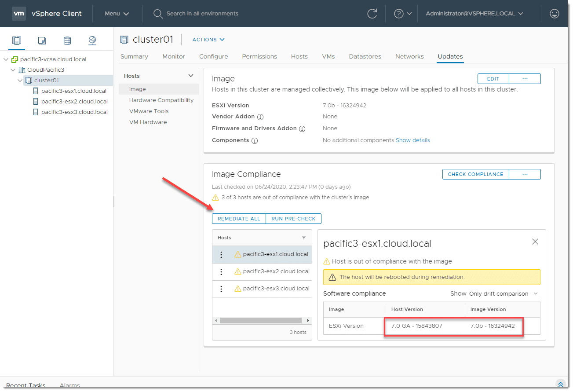Select Hardware Compatibility in the side menu

161,100
